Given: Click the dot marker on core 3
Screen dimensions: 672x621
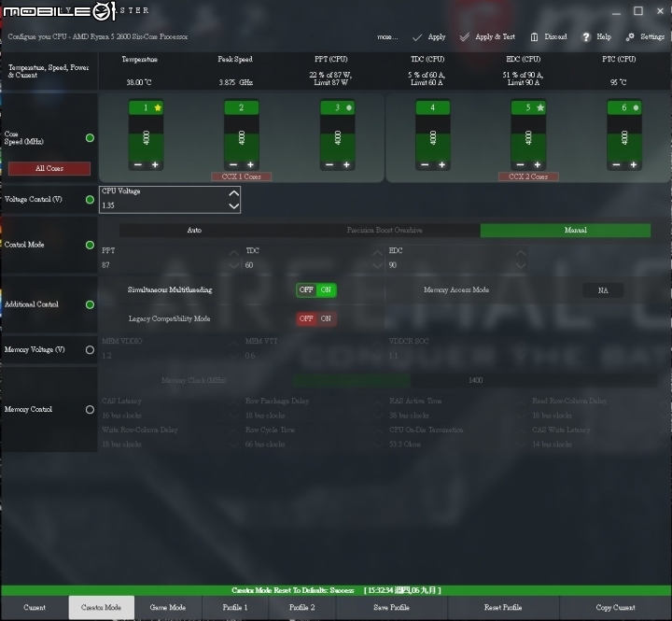Looking at the screenshot, I should (349, 107).
